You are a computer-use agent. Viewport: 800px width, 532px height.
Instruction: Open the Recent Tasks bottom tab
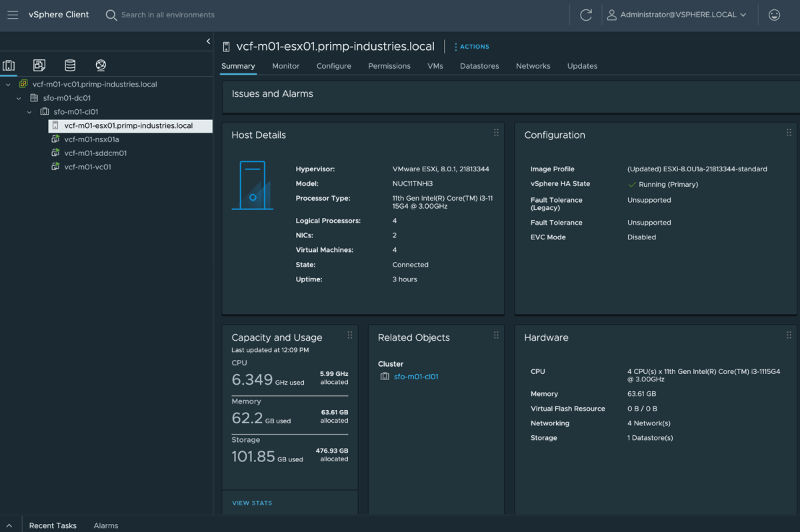(x=53, y=525)
